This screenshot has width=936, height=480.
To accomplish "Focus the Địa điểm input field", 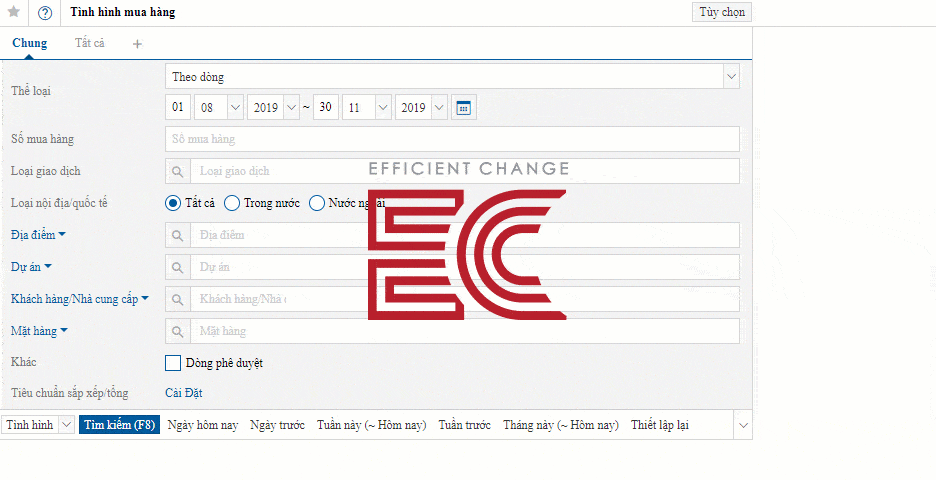I will pos(465,235).
